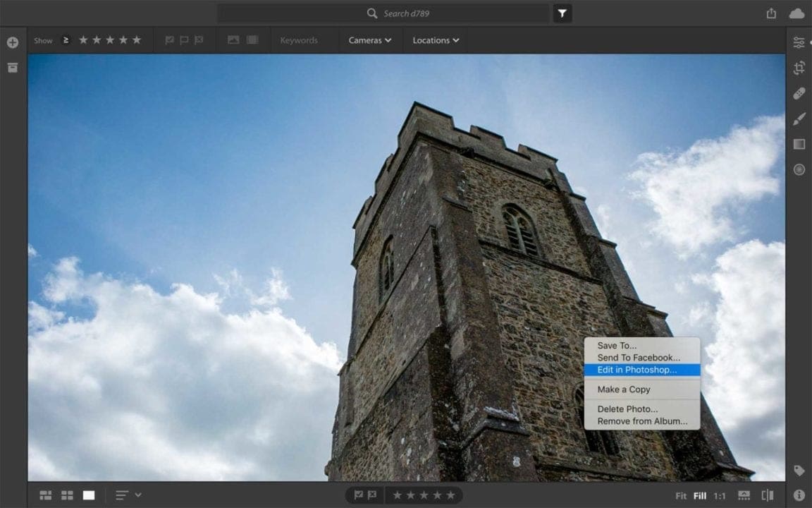This screenshot has height=508, width=812.
Task: Rate photo three stars in bottom bar
Action: click(424, 495)
